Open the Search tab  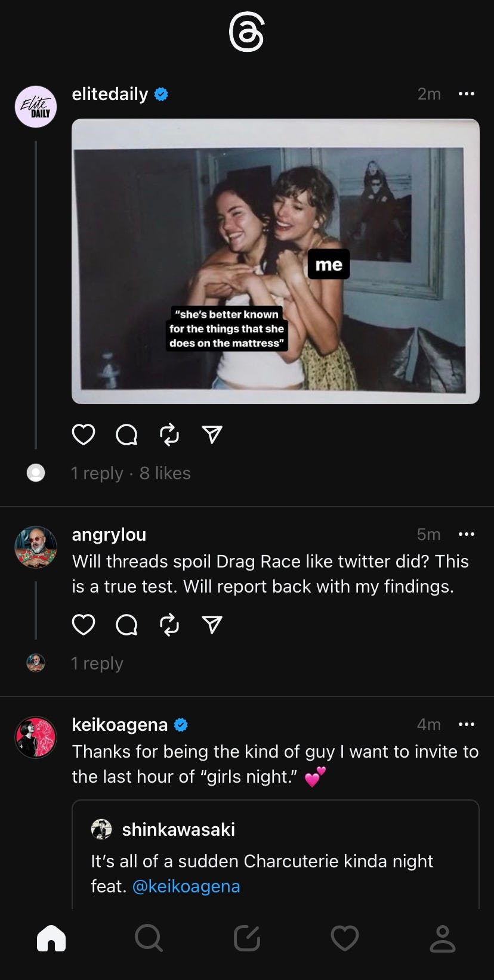point(149,939)
